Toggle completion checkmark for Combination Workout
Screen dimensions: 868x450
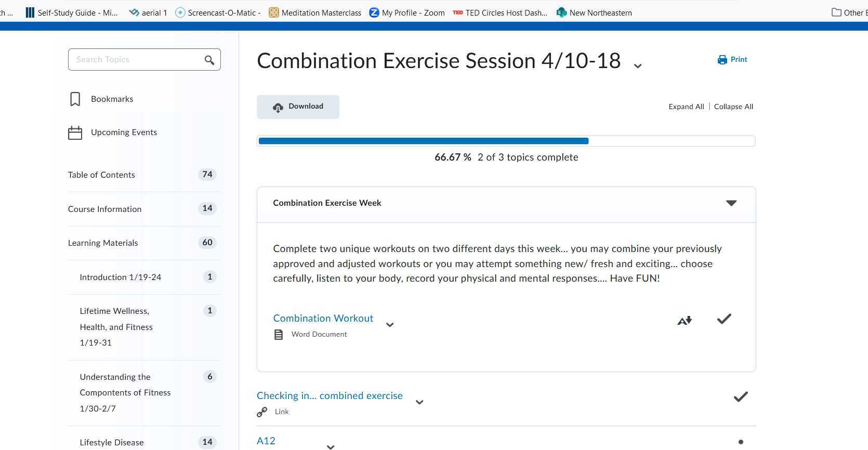724,319
